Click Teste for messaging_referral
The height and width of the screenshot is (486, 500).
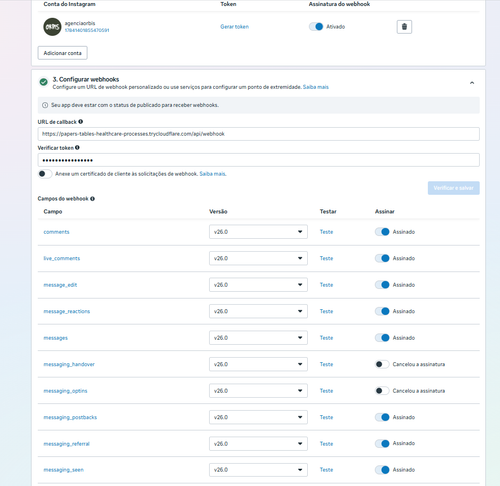click(x=326, y=444)
